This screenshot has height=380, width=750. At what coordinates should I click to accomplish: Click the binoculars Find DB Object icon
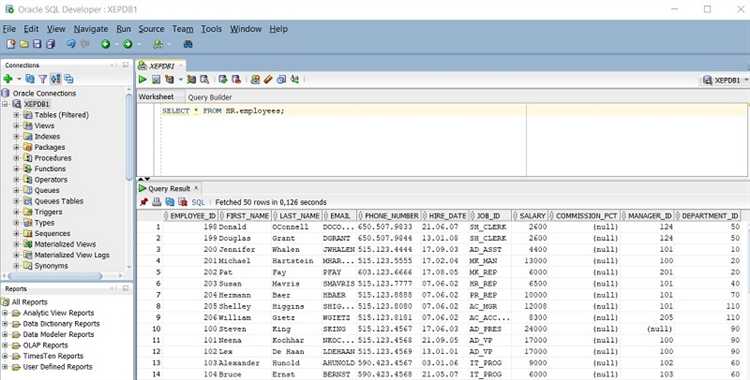(x=188, y=44)
